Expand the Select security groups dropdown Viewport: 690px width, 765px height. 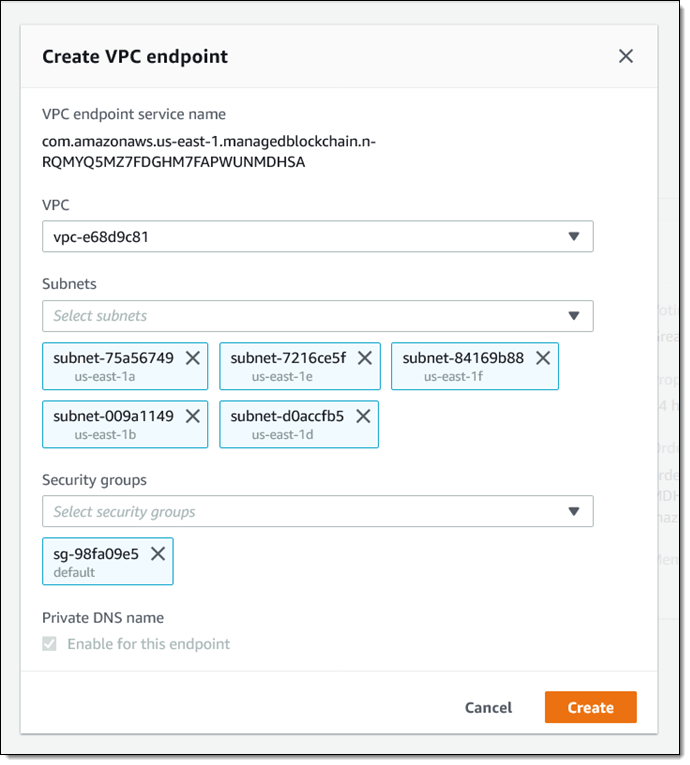[x=317, y=512]
